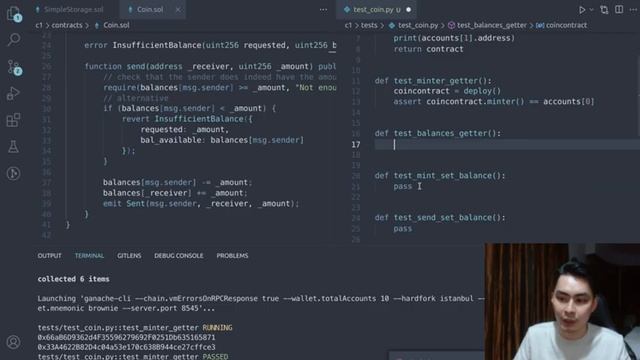640x360 pixels.
Task: Open changes compare icon in editor toolbar
Action: click(x=604, y=10)
